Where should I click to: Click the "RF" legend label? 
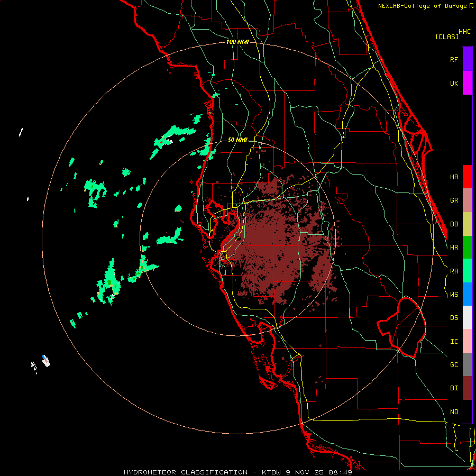(x=454, y=59)
